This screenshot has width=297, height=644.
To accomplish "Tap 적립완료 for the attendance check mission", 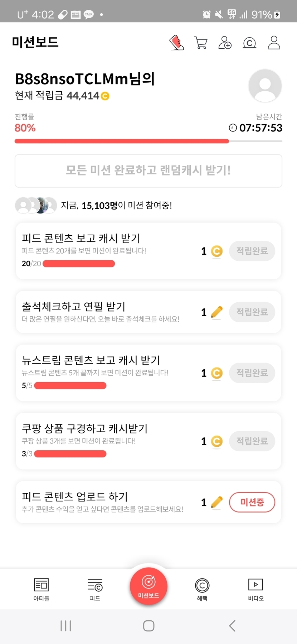I will 252,312.
